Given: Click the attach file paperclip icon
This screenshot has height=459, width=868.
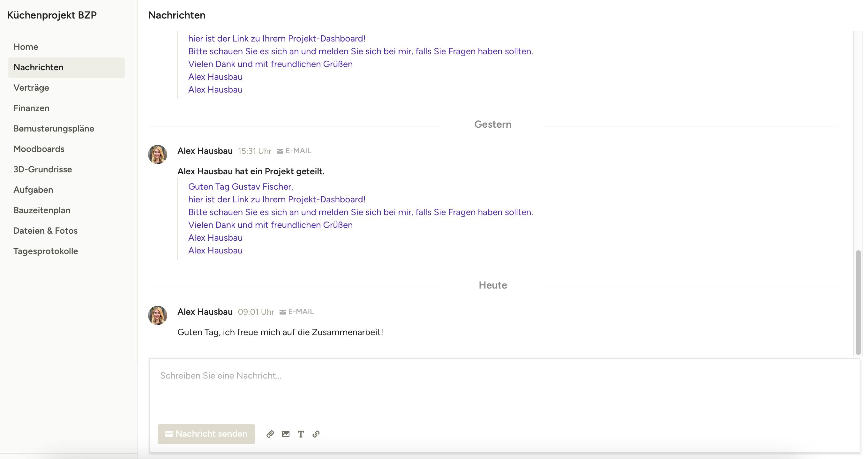Looking at the screenshot, I should click(x=270, y=434).
